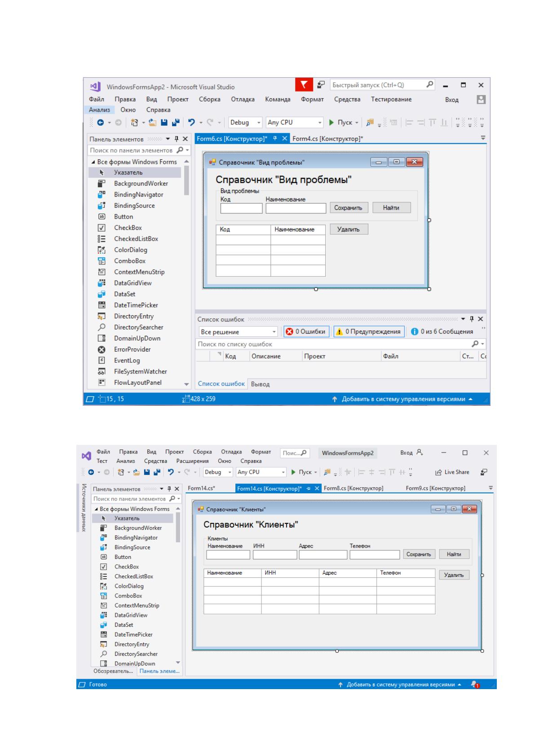
Task: Click the notification bell in lower status bar
Action: click(475, 684)
